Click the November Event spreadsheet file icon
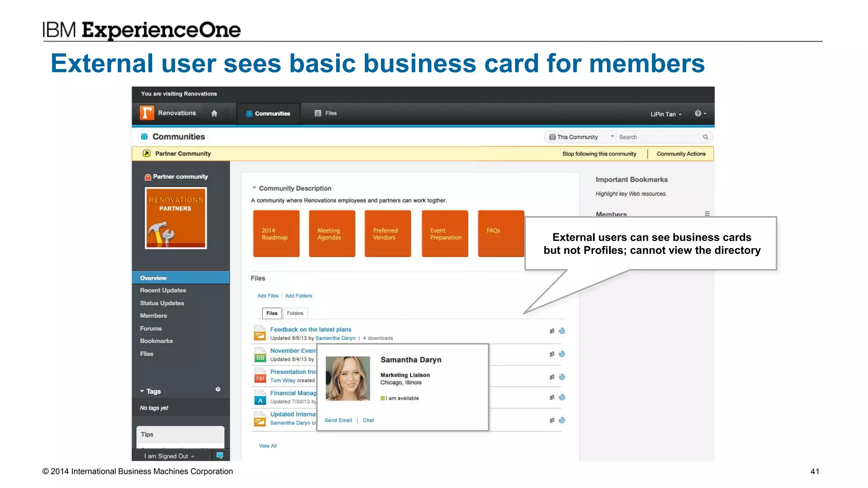The width and height of the screenshot is (868, 488). coord(260,355)
